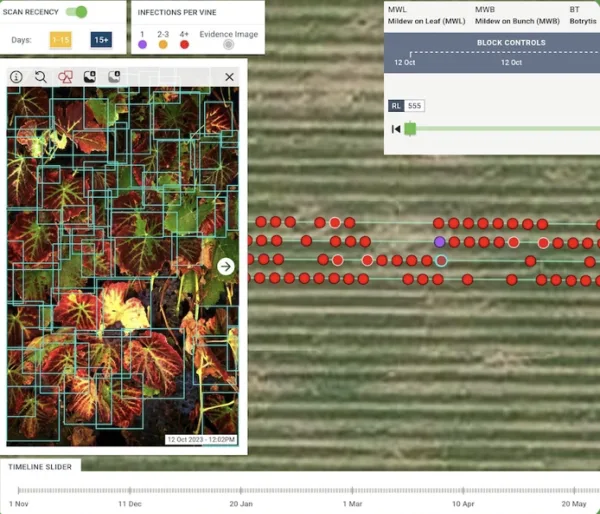Open image info in evidence viewer
This screenshot has width=600, height=514.
click(x=16, y=77)
